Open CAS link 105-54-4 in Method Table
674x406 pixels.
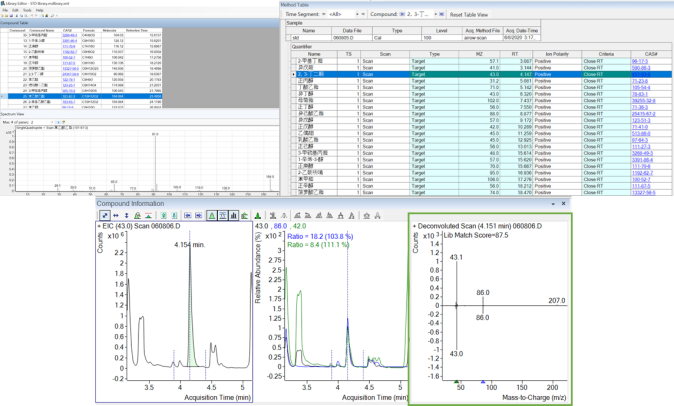641,87
